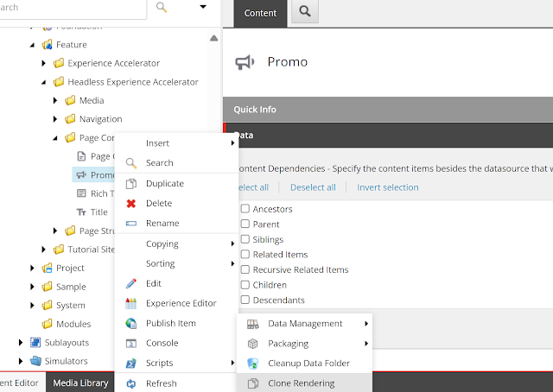Click the Edit pencil icon
The image size is (553, 392).
[131, 283]
